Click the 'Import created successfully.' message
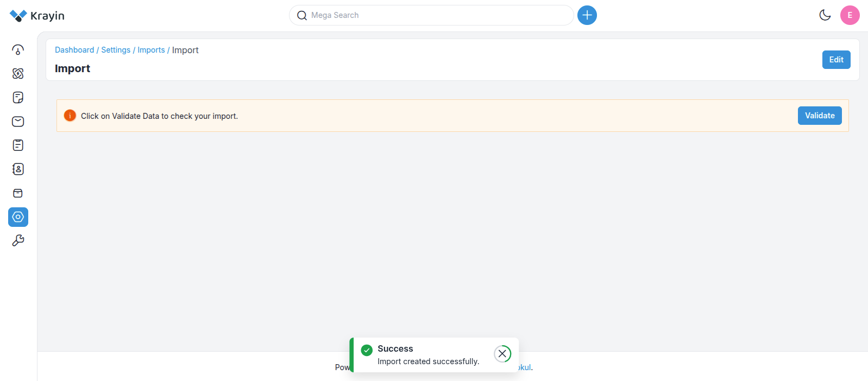 (429, 361)
